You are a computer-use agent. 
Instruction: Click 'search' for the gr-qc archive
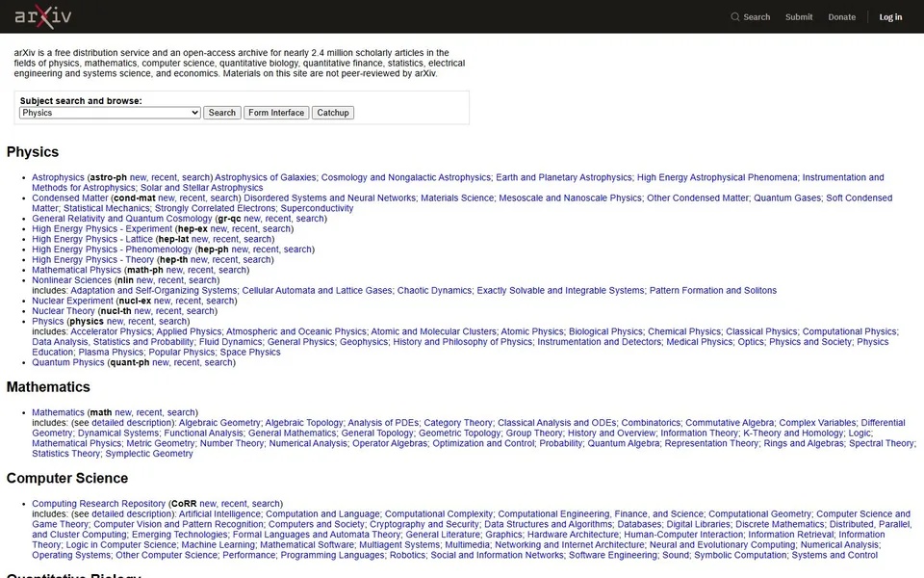click(x=310, y=219)
